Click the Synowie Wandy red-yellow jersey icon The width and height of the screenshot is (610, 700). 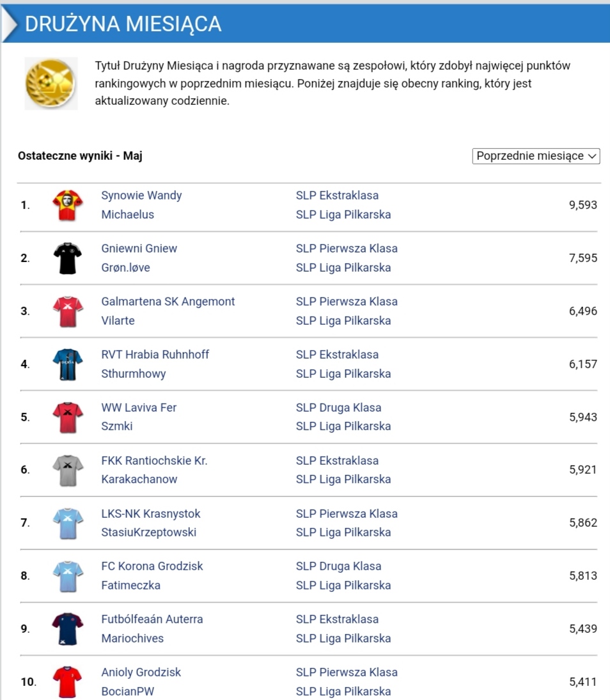(x=67, y=205)
